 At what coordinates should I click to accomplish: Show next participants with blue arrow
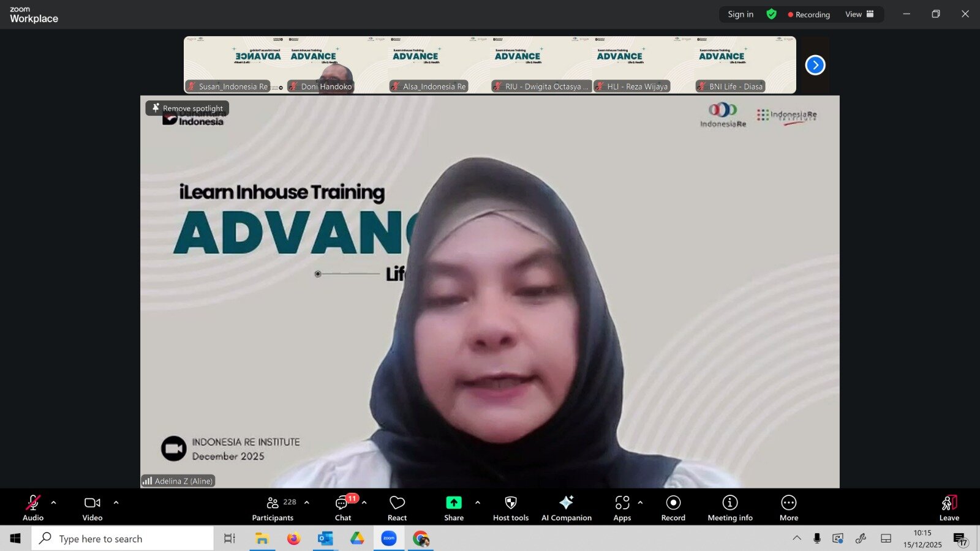click(x=815, y=65)
